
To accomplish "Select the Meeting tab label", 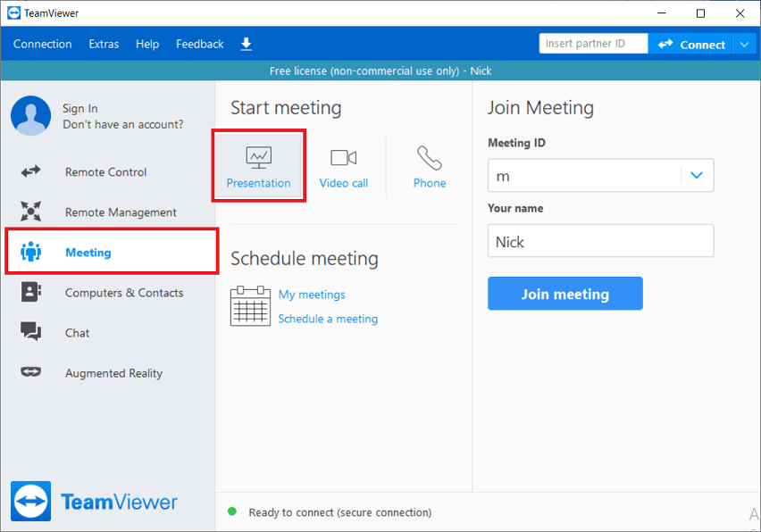I will tap(88, 253).
